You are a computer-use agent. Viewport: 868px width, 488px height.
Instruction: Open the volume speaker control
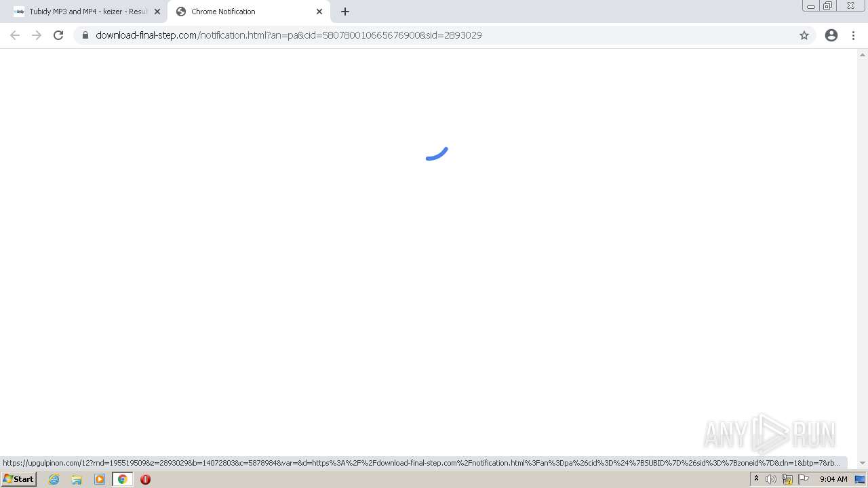pos(771,479)
